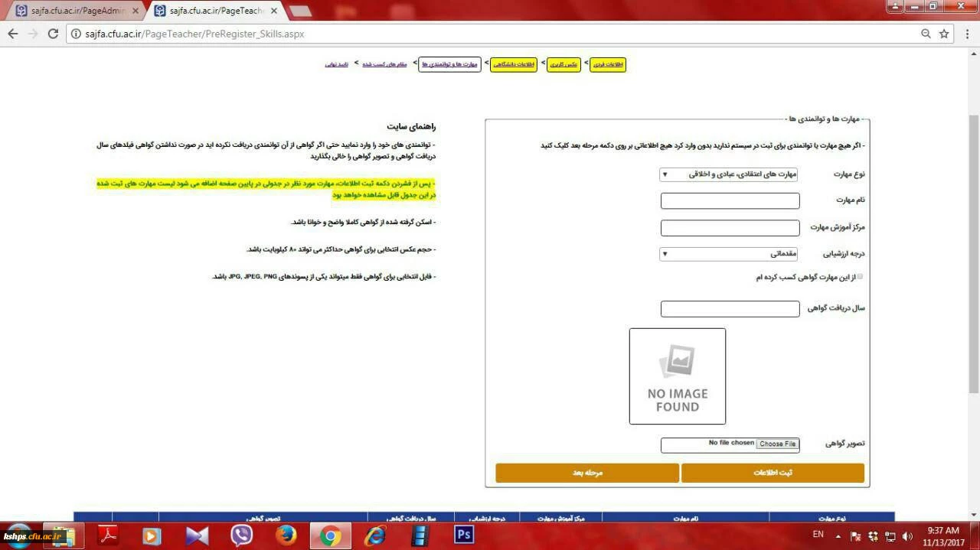Viewport: 980px width, 550px height.
Task: Expand the 'درجه ارزشیابی' evaluation level dropdown
Action: [729, 254]
